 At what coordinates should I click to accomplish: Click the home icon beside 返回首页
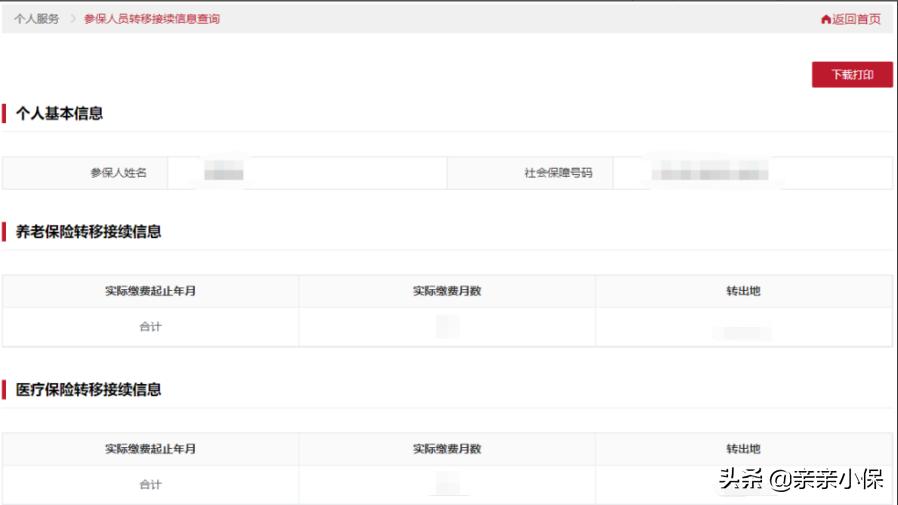click(x=826, y=19)
